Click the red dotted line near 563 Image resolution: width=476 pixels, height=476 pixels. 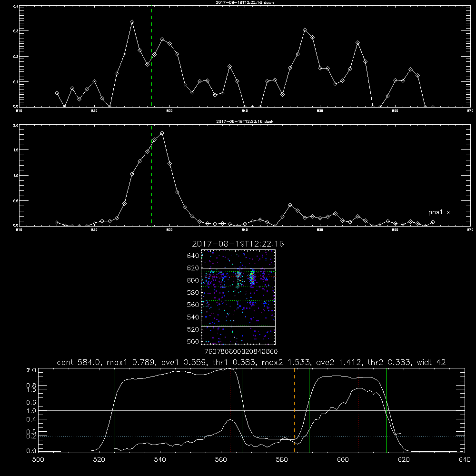(230, 410)
